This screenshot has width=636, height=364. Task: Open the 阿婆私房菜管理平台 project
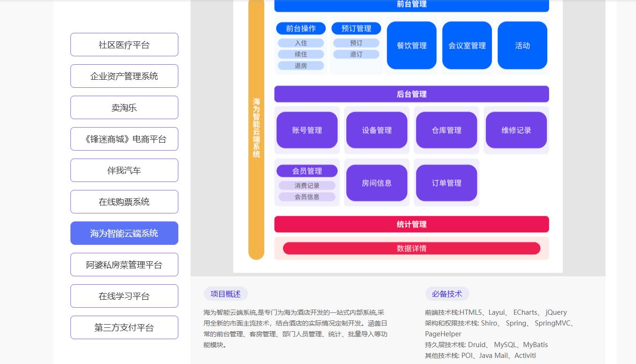coord(124,265)
